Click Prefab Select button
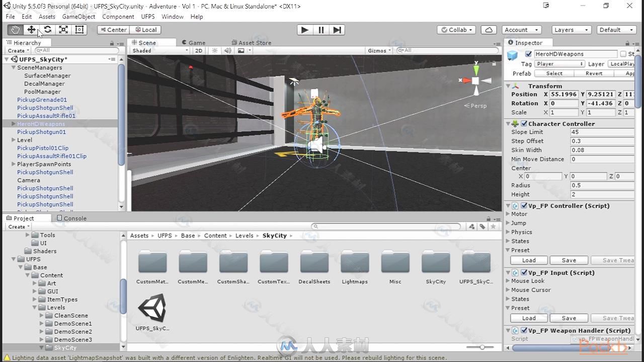This screenshot has height=362, width=644. [554, 73]
